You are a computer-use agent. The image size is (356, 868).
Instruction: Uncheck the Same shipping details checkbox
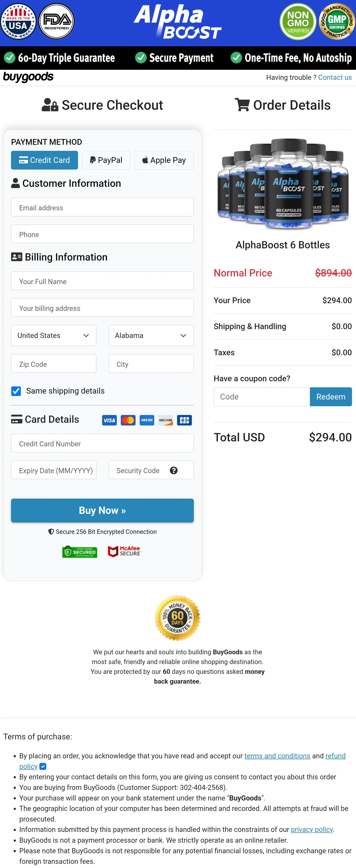pos(16,391)
